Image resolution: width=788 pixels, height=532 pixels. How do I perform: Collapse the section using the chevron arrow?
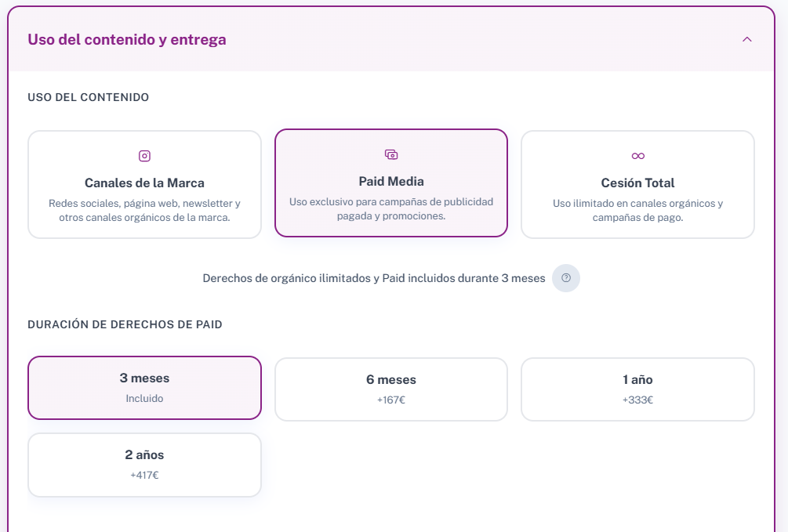746,39
